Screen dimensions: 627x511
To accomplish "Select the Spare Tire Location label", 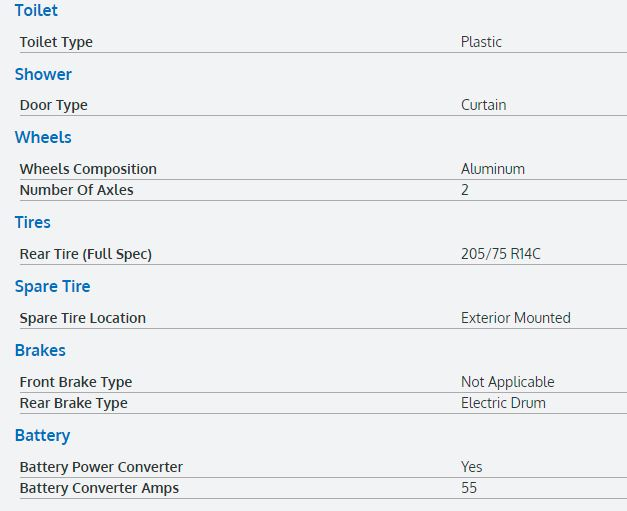I will click(x=82, y=319).
